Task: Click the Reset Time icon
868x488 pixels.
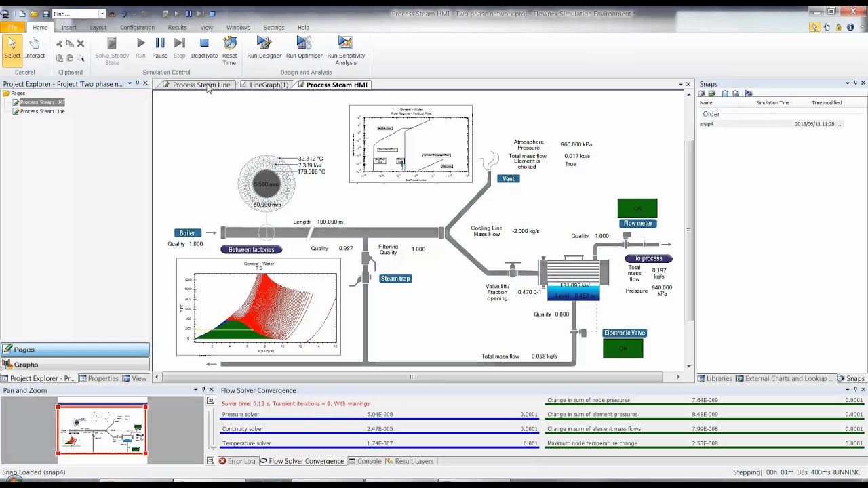Action: pyautogui.click(x=229, y=46)
